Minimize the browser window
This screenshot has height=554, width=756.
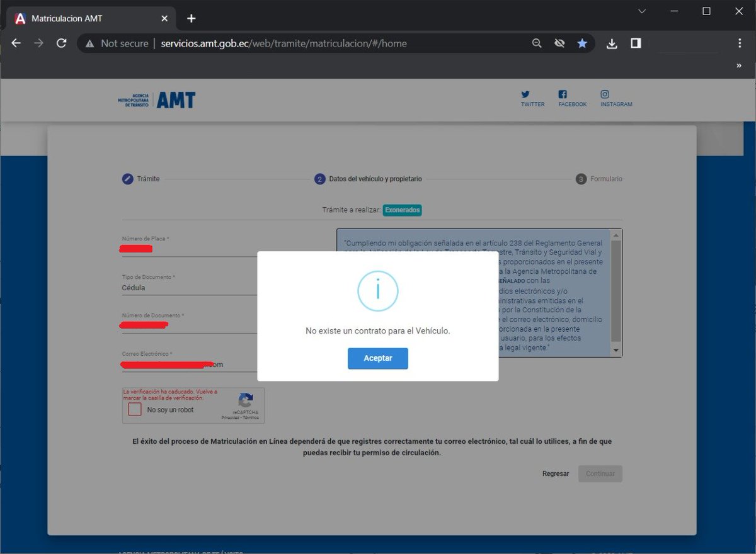point(674,11)
